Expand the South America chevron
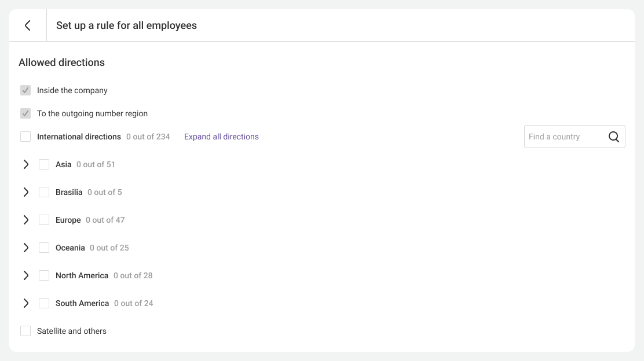 click(25, 303)
